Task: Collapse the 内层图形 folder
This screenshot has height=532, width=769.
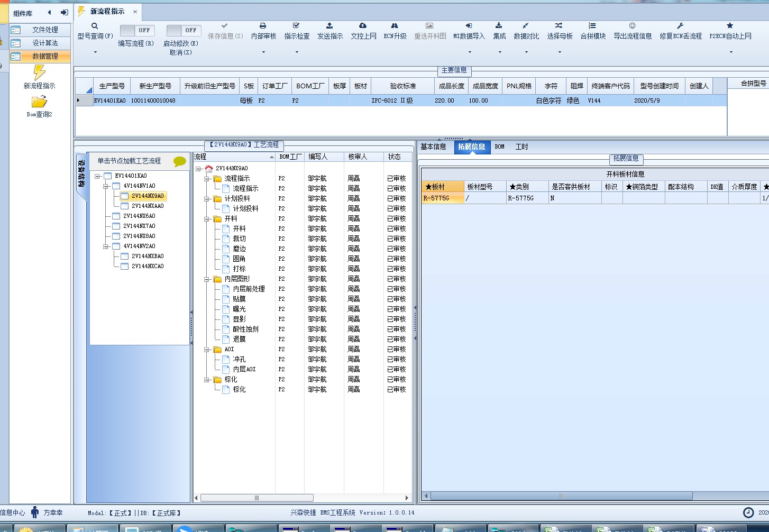Action: click(x=207, y=279)
